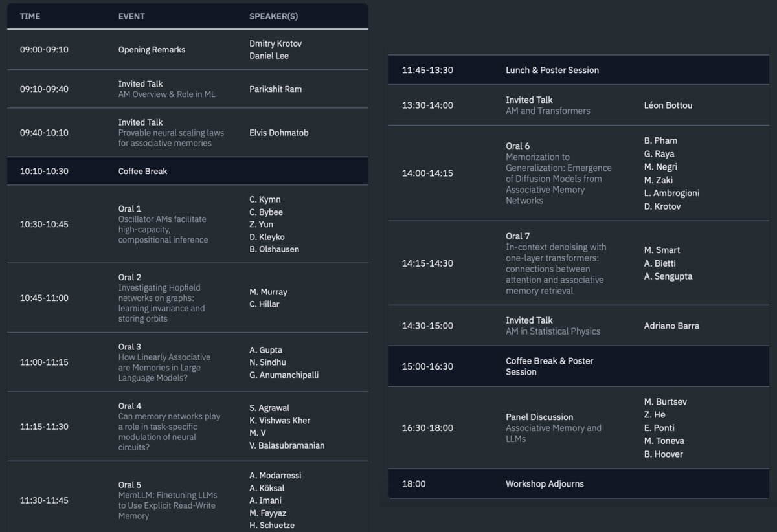The image size is (777, 532).
Task: Click AM in Statistical Physics subtitle
Action: [553, 331]
